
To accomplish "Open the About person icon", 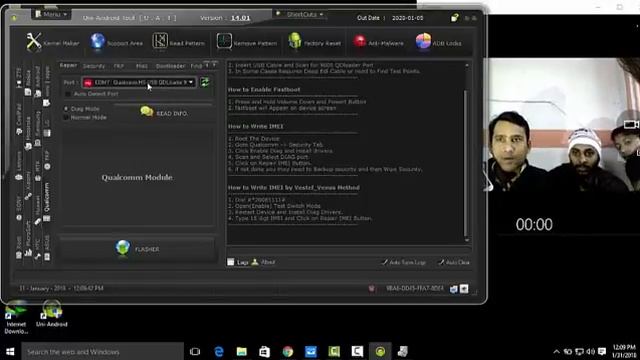I will (x=255, y=262).
